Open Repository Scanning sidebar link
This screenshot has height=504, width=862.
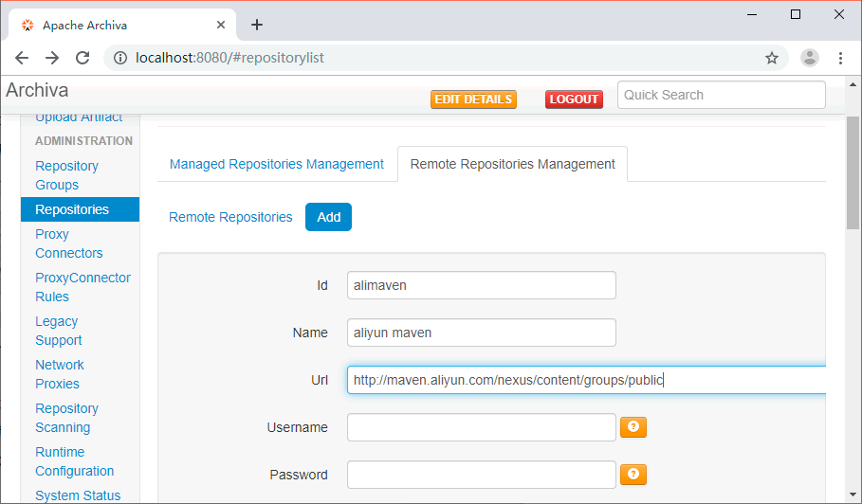(x=66, y=418)
